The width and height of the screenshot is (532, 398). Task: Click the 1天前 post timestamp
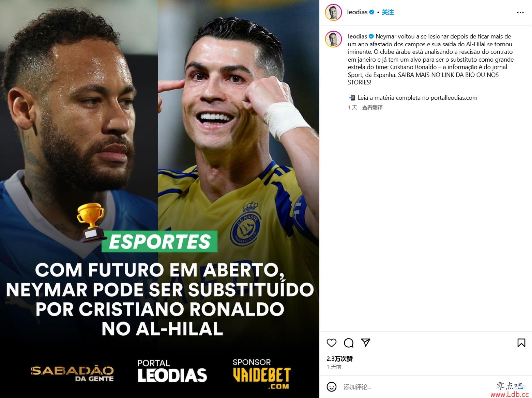click(334, 367)
